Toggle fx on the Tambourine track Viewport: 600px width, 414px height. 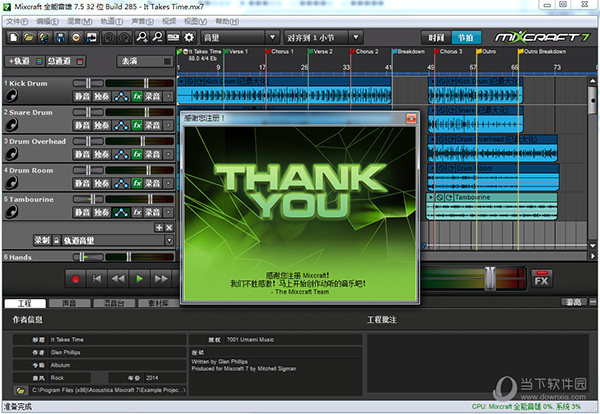(x=137, y=212)
